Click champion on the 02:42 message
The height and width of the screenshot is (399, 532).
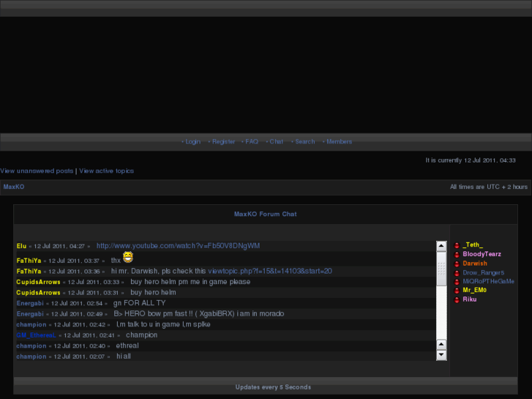tap(31, 324)
